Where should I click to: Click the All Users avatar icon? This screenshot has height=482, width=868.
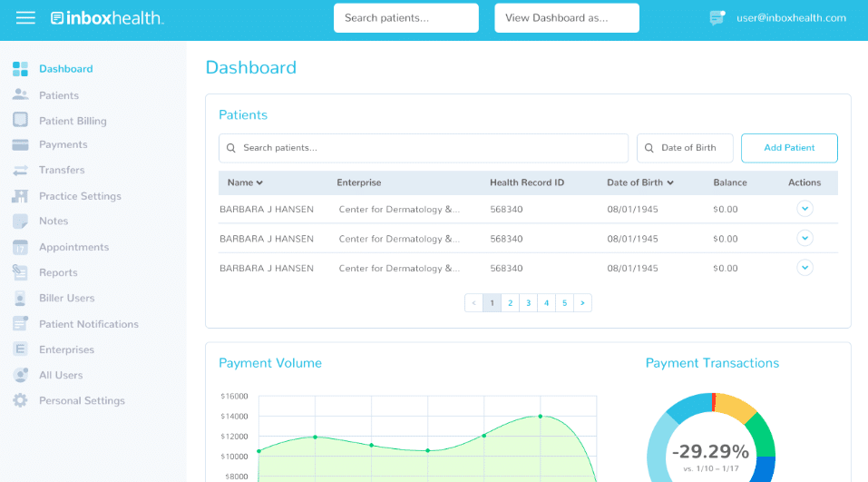point(20,375)
